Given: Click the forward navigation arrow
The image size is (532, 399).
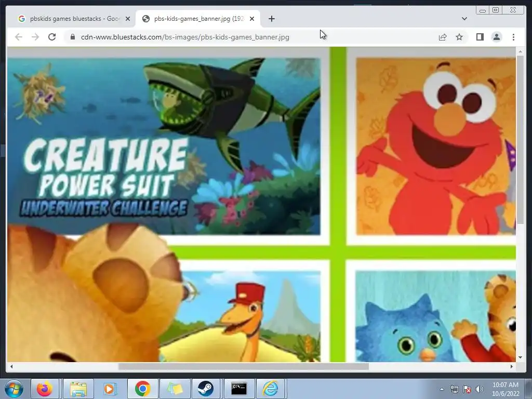Looking at the screenshot, I should tap(35, 37).
